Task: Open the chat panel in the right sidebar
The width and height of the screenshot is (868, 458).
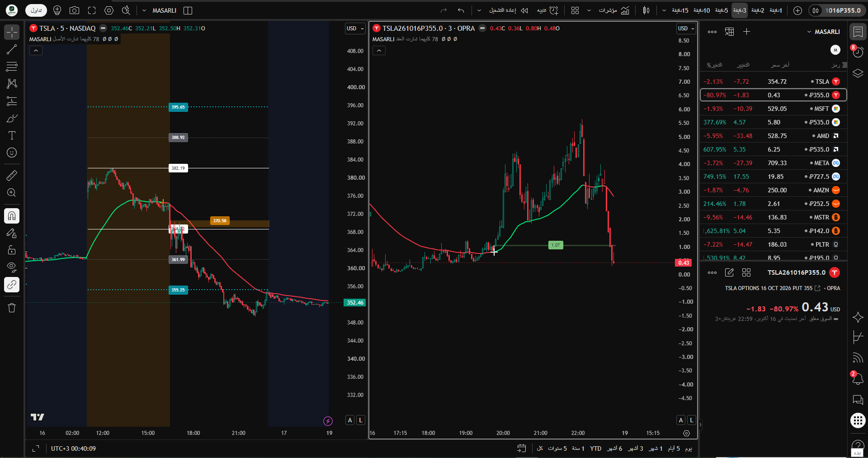Action: coord(858,400)
